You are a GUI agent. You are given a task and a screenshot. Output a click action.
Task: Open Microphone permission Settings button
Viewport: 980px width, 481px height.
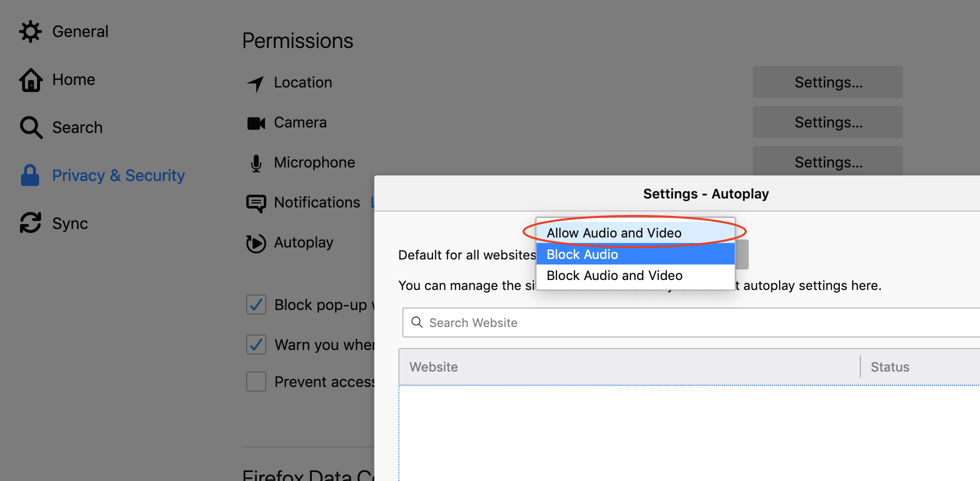pyautogui.click(x=828, y=161)
